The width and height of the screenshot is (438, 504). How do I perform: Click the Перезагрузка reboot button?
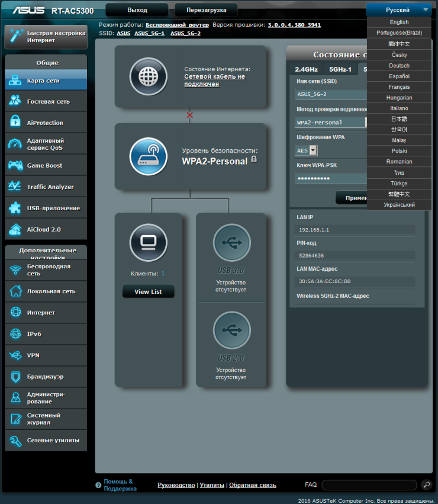pos(207,10)
